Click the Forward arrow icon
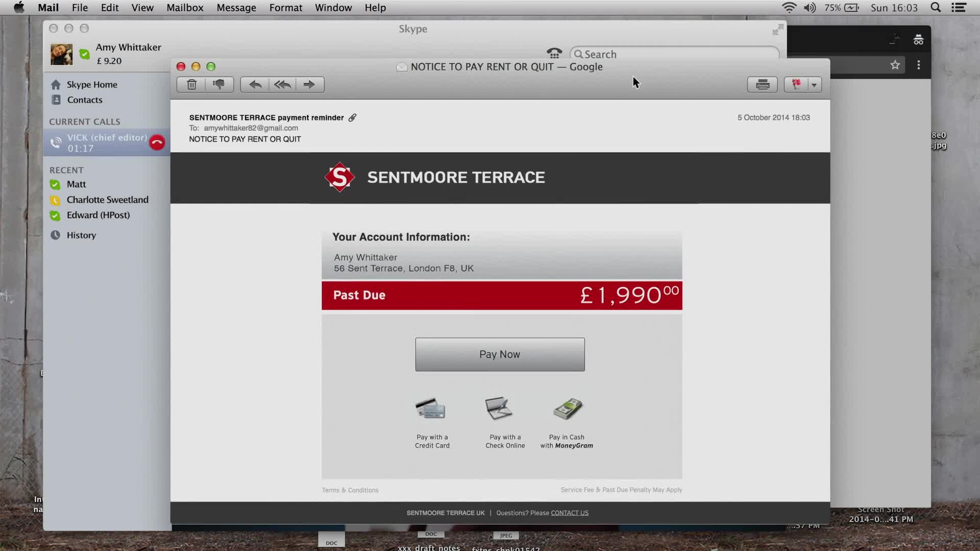Viewport: 980px width, 551px height. 309,85
